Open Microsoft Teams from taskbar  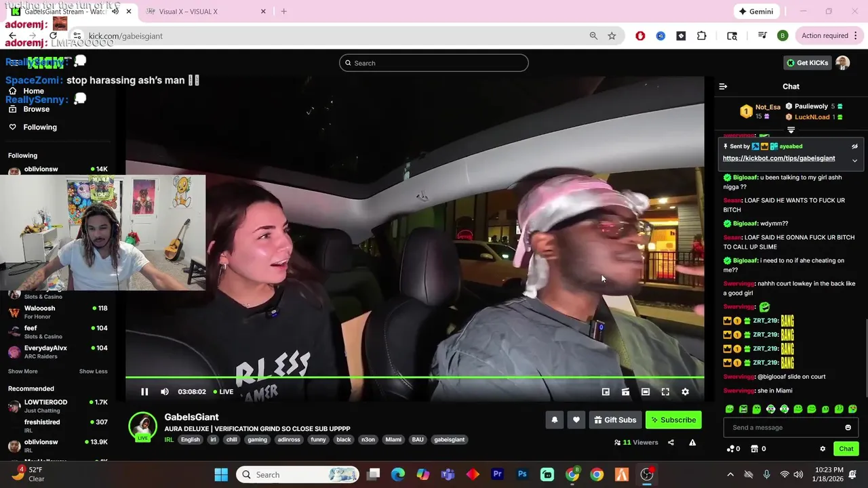tap(448, 474)
